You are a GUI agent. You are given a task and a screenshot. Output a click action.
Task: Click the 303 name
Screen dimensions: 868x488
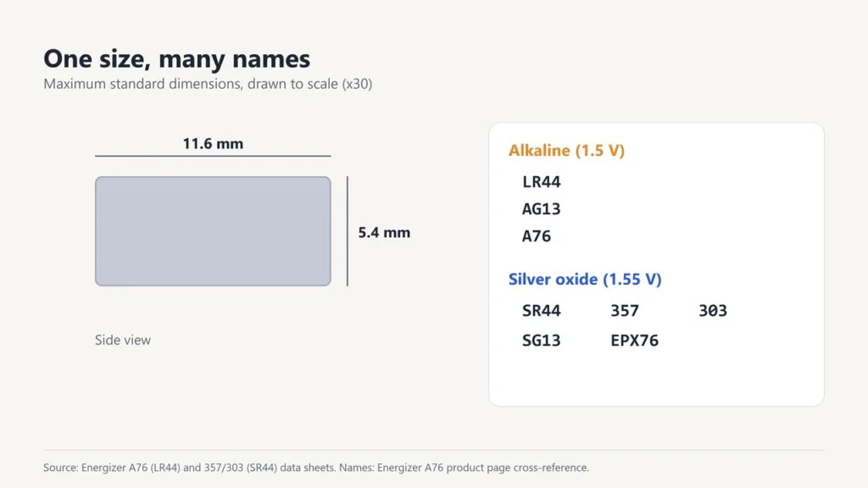(x=713, y=310)
